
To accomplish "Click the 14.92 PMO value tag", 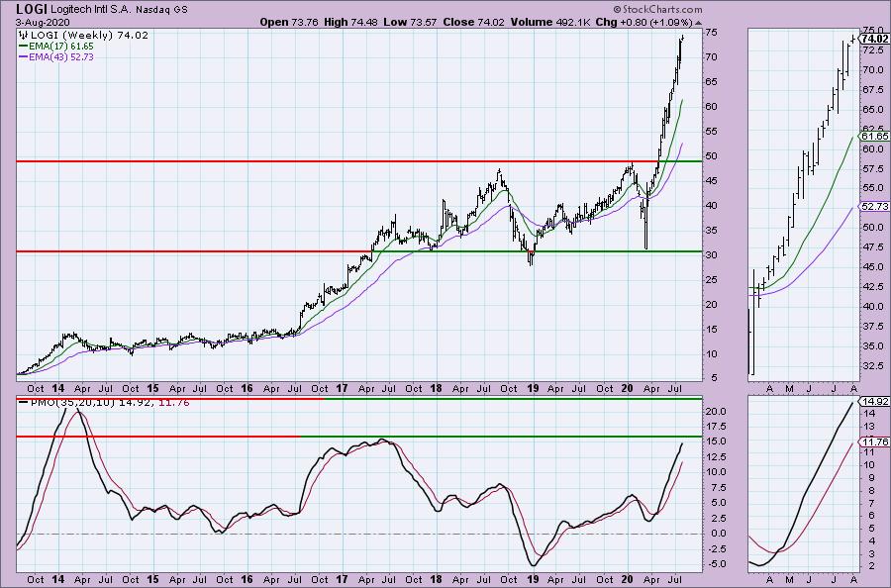I will click(x=875, y=402).
